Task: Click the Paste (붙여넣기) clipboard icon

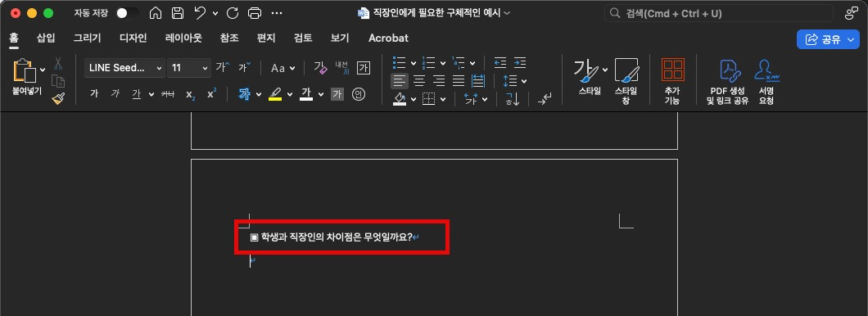Action: point(24,72)
